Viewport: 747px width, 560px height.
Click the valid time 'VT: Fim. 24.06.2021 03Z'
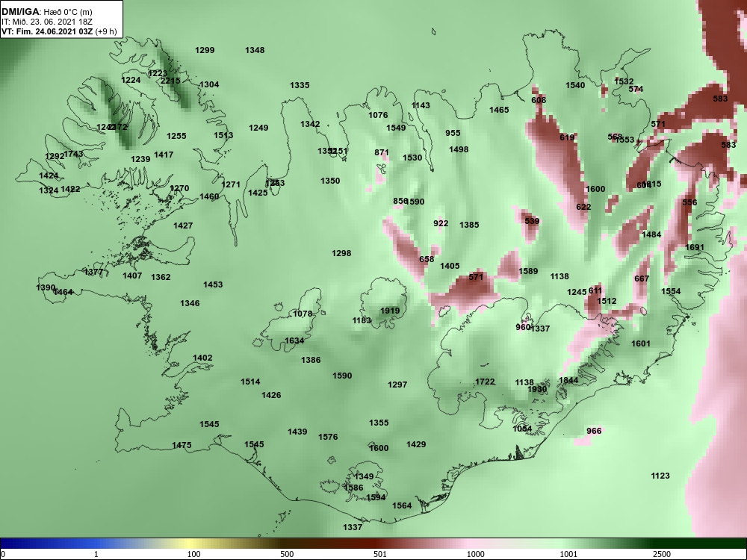pos(49,31)
